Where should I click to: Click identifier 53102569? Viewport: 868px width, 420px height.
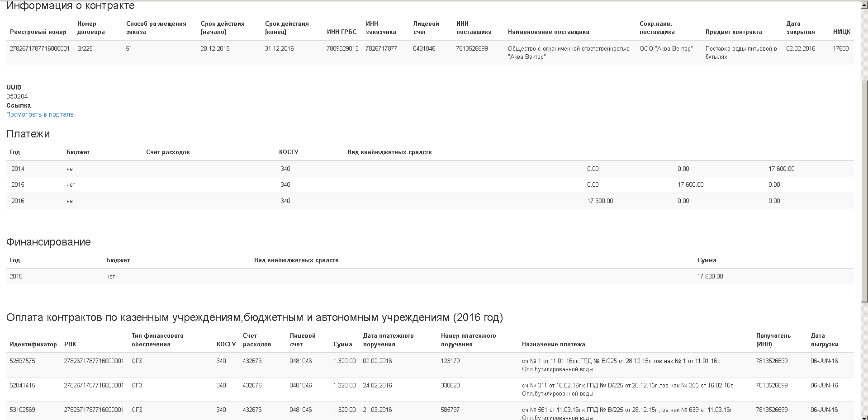[23, 410]
